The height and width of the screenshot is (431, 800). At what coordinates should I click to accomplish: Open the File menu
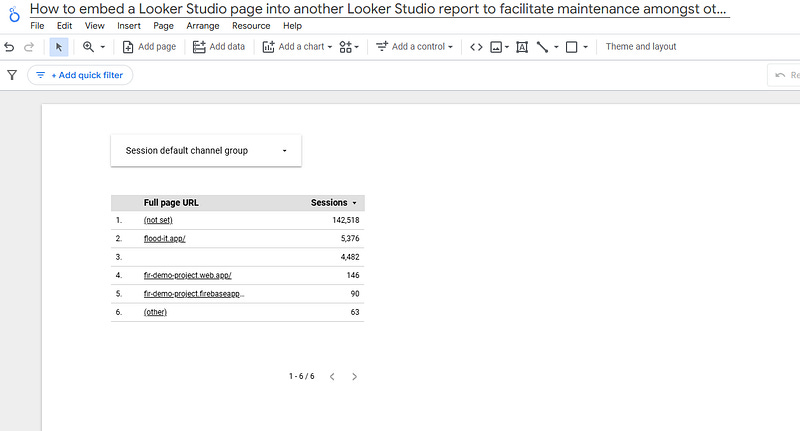pos(37,26)
